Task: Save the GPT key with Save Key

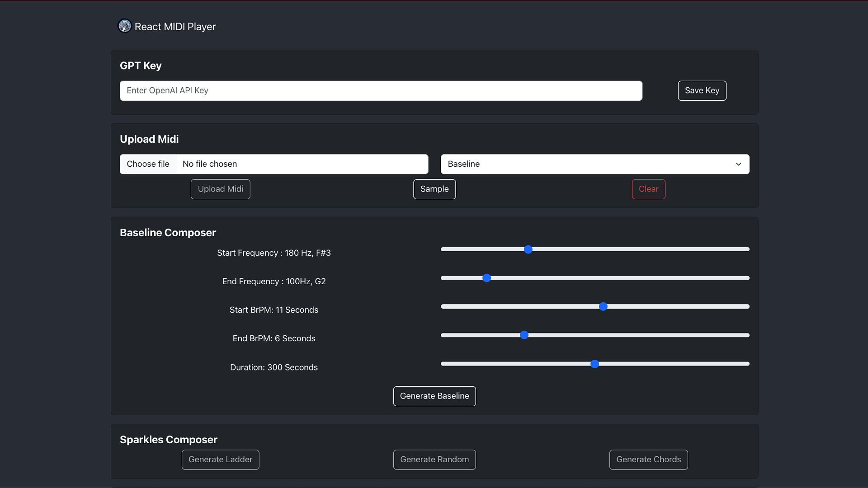Action: (x=702, y=90)
